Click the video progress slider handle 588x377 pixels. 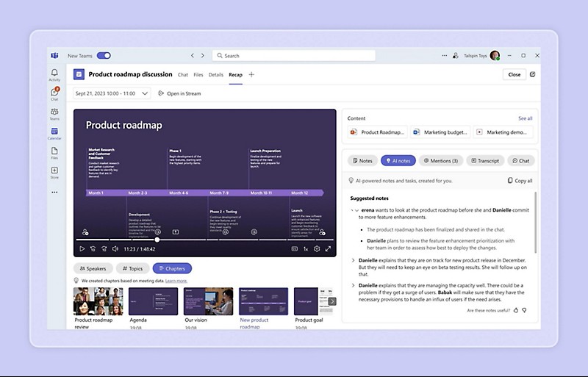(x=157, y=240)
